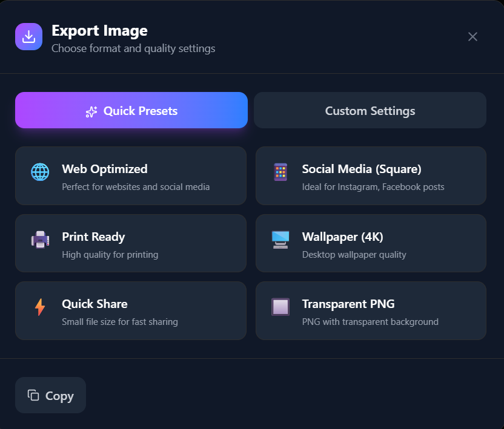This screenshot has width=504, height=429.
Task: Open the Custom Settings tab
Action: [x=370, y=110]
